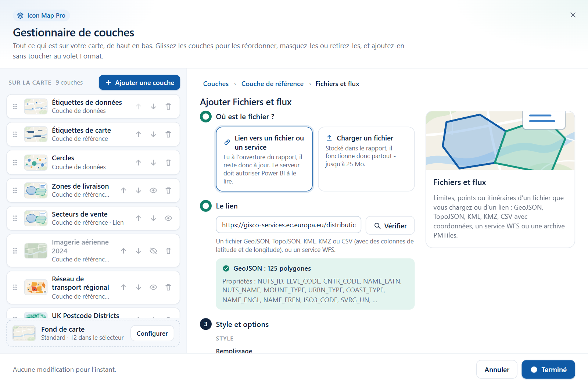Select 'Lien vers un fichier ou un service' option
Image resolution: width=588 pixels, height=385 pixels.
click(264, 159)
